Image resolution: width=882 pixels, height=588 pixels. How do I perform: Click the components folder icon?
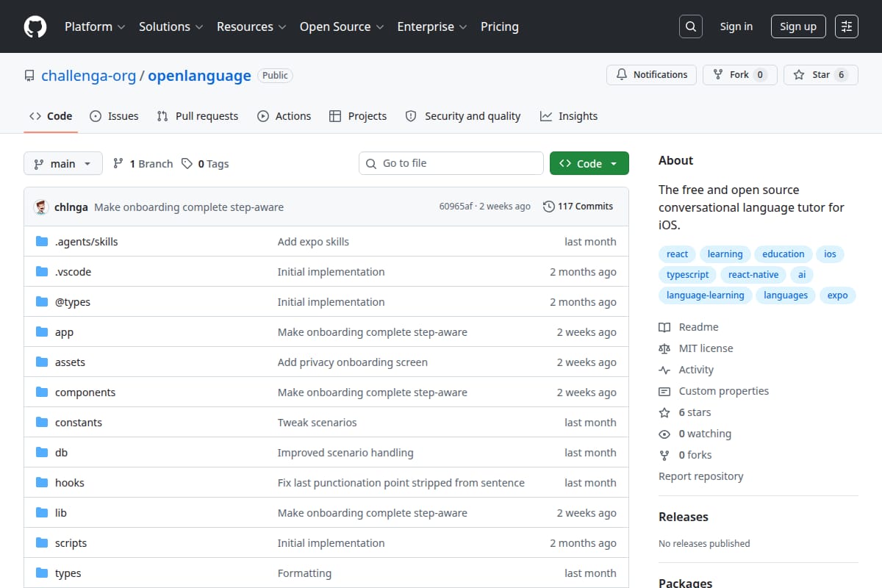tap(42, 392)
